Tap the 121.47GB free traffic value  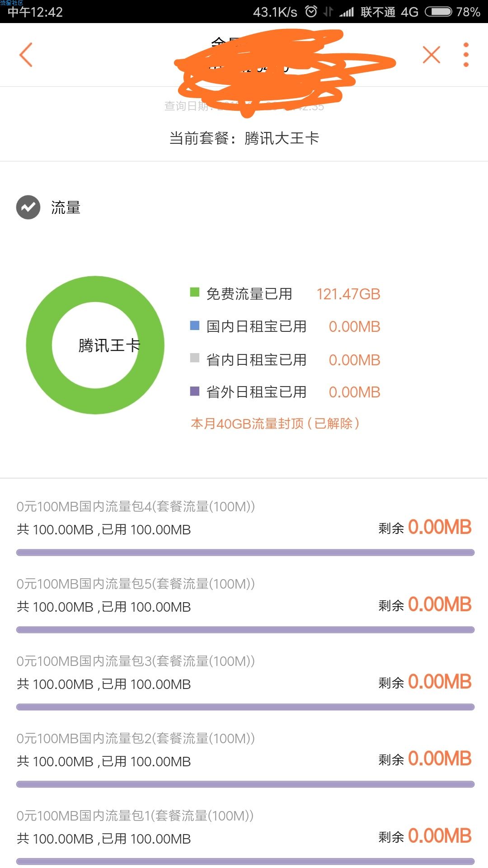pyautogui.click(x=348, y=294)
